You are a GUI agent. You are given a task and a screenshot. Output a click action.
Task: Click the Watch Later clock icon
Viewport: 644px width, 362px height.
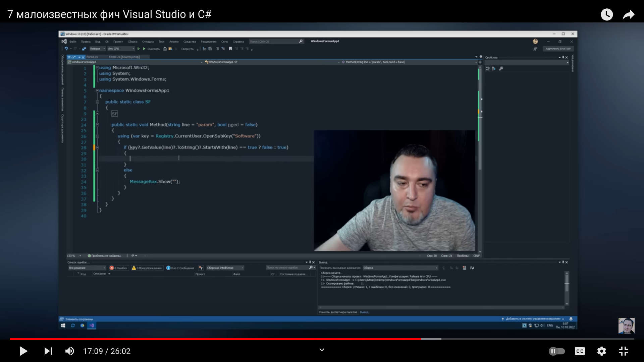click(606, 14)
